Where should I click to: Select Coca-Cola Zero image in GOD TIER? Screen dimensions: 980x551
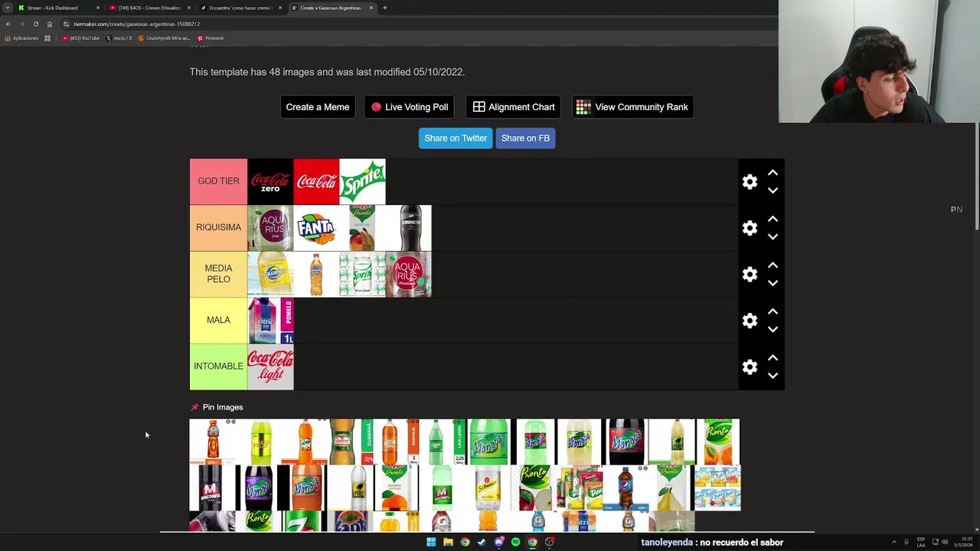270,181
